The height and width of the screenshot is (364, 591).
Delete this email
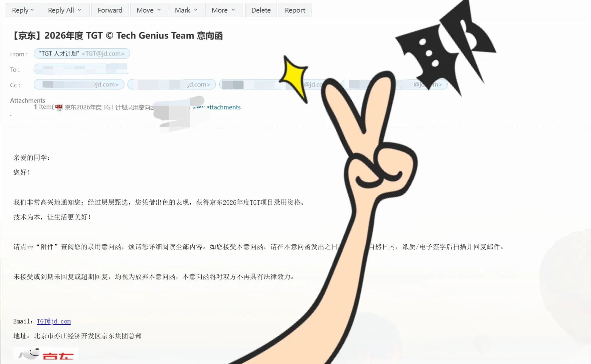click(261, 10)
